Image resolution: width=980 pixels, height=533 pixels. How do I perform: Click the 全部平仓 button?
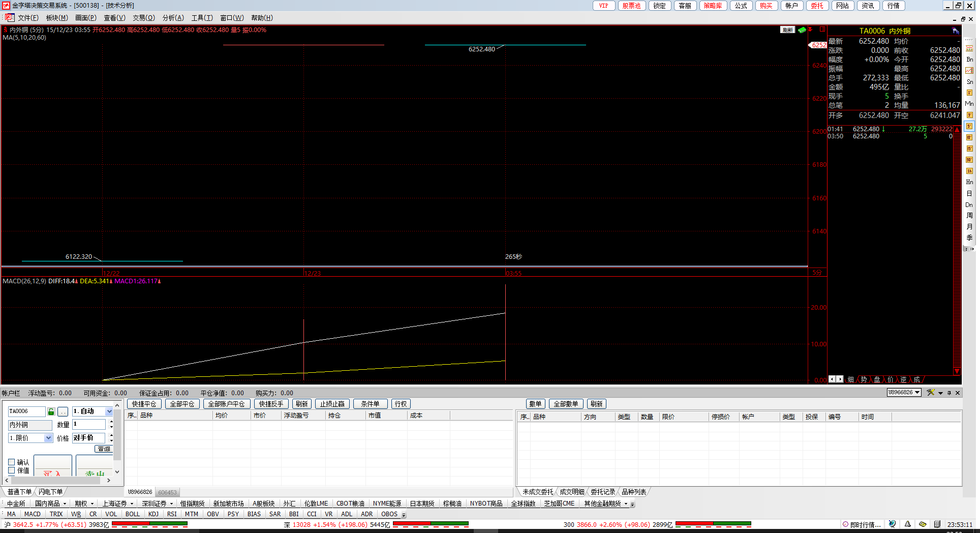coord(182,404)
